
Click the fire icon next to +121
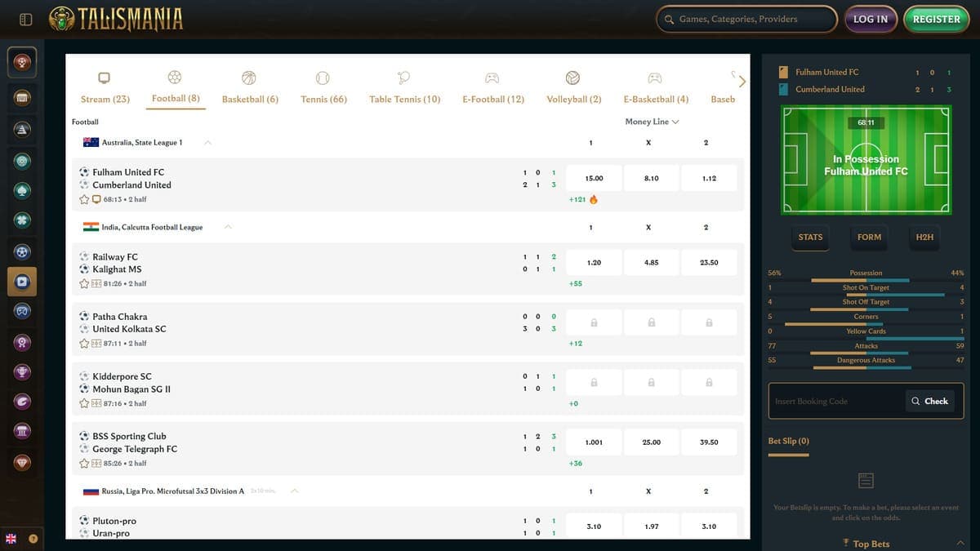tap(594, 199)
